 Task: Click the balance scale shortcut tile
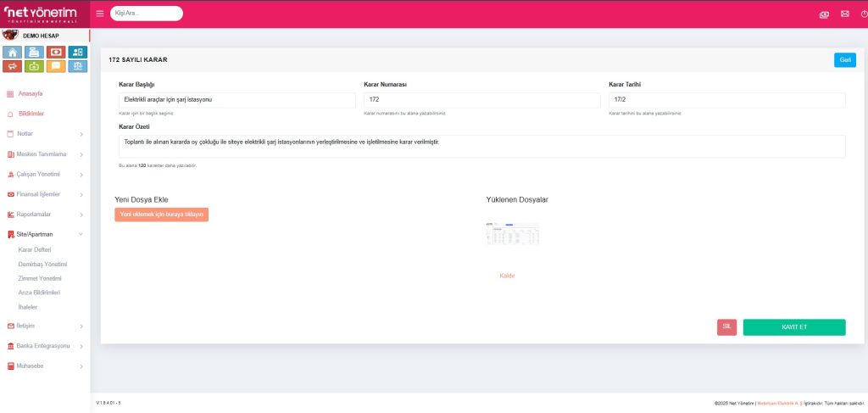[x=77, y=66]
